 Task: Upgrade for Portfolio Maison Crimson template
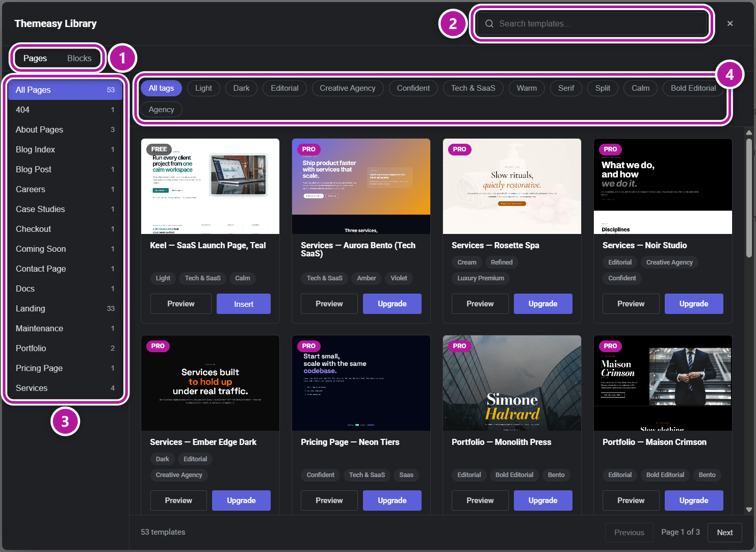pos(694,501)
